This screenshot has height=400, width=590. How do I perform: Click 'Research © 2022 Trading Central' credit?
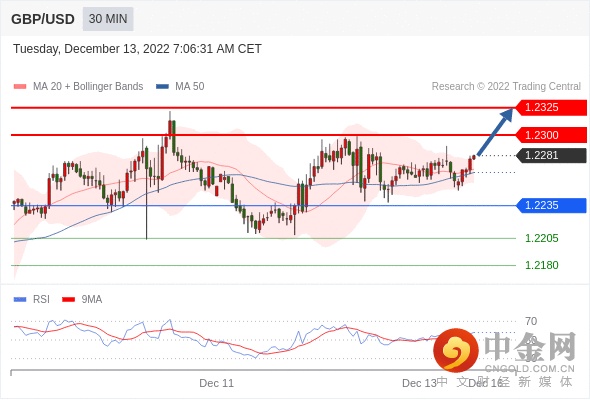point(506,87)
